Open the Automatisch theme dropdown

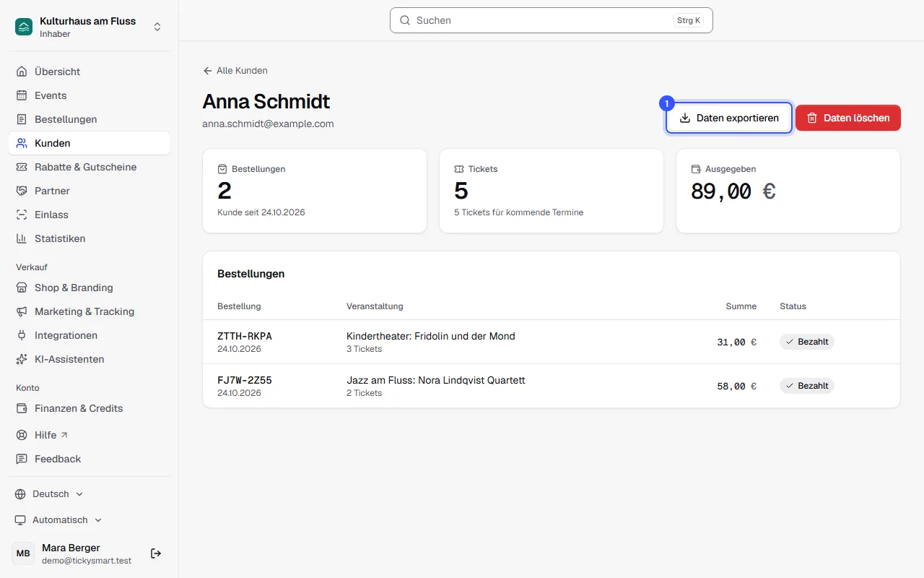click(58, 520)
